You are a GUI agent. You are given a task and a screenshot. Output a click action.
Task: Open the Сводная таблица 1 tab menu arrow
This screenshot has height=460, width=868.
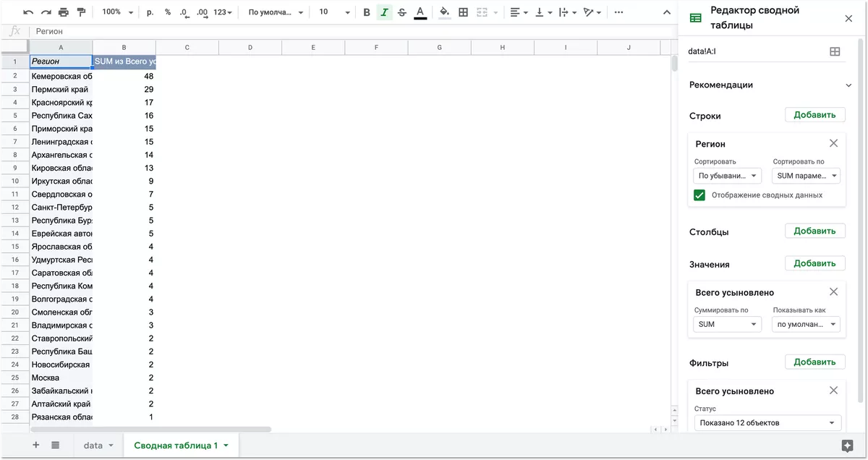pos(226,446)
